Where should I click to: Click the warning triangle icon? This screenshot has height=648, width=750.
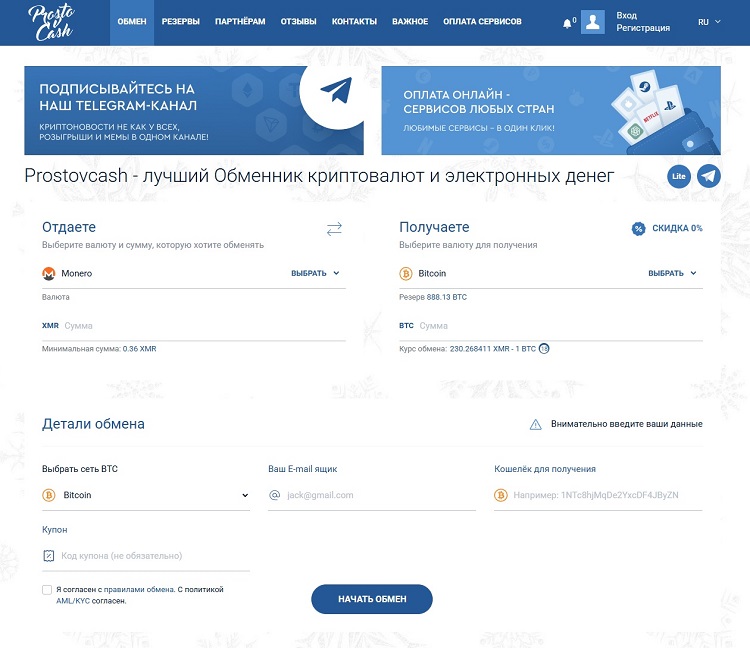[x=536, y=424]
